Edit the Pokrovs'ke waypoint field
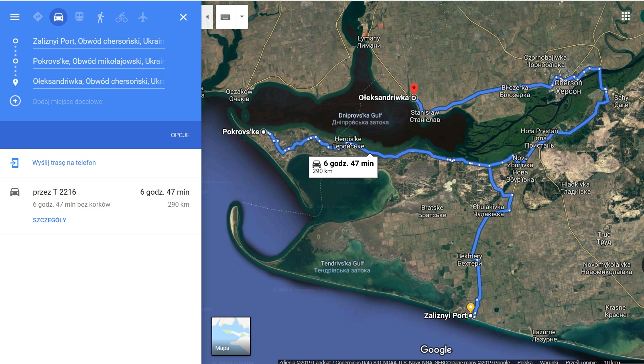The width and height of the screenshot is (644, 364). [99, 61]
